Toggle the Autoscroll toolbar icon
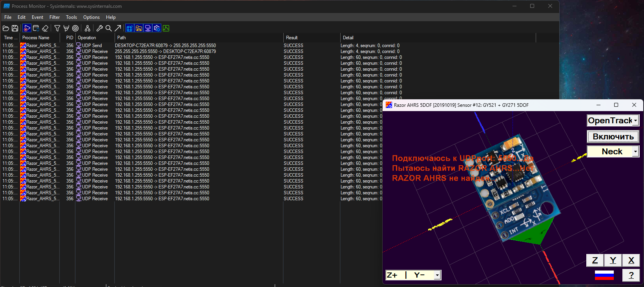Image resolution: width=644 pixels, height=287 pixels. pyautogui.click(x=36, y=28)
